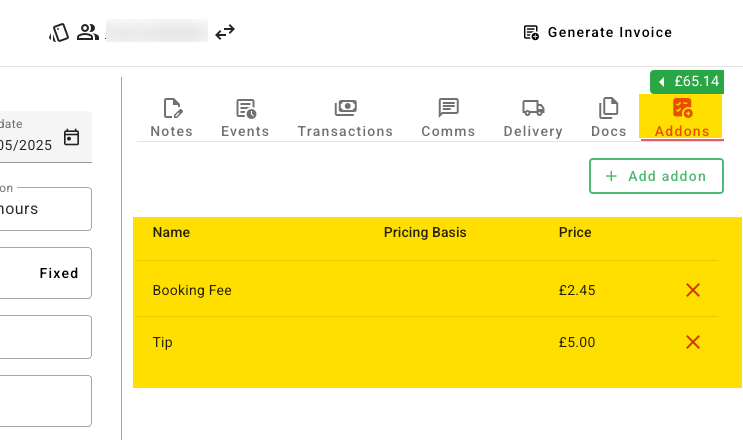
Task: Show the Docs tab
Action: tap(608, 118)
